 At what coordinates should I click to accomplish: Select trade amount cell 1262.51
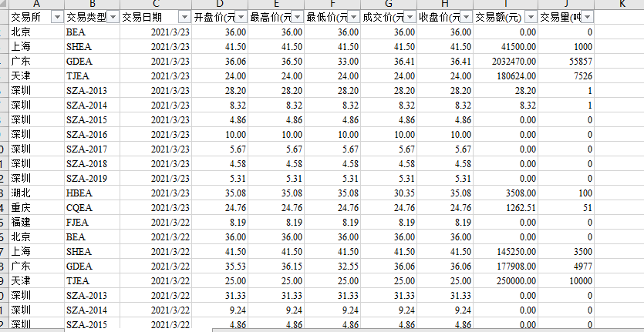click(506, 208)
